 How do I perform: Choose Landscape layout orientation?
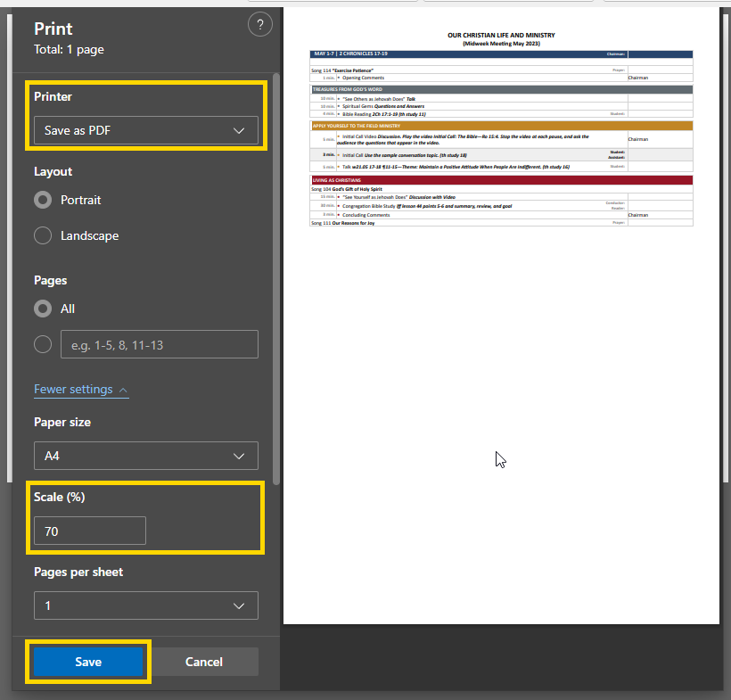[43, 235]
